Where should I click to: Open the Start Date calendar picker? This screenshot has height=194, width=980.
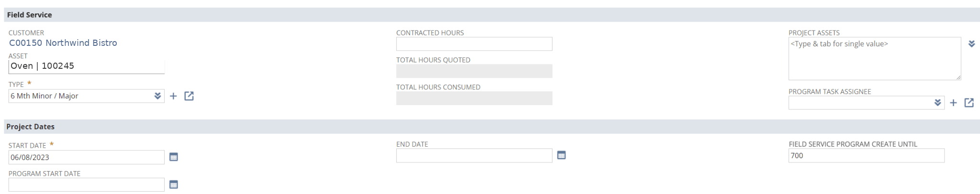click(x=174, y=157)
